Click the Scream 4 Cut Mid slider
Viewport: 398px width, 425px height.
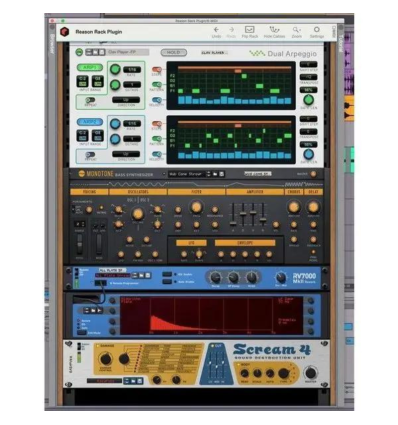pyautogui.click(x=217, y=366)
